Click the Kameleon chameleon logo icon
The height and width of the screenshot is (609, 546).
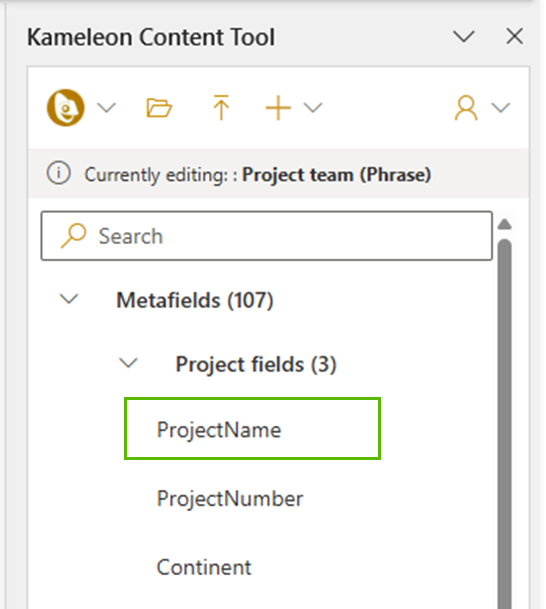[65, 108]
